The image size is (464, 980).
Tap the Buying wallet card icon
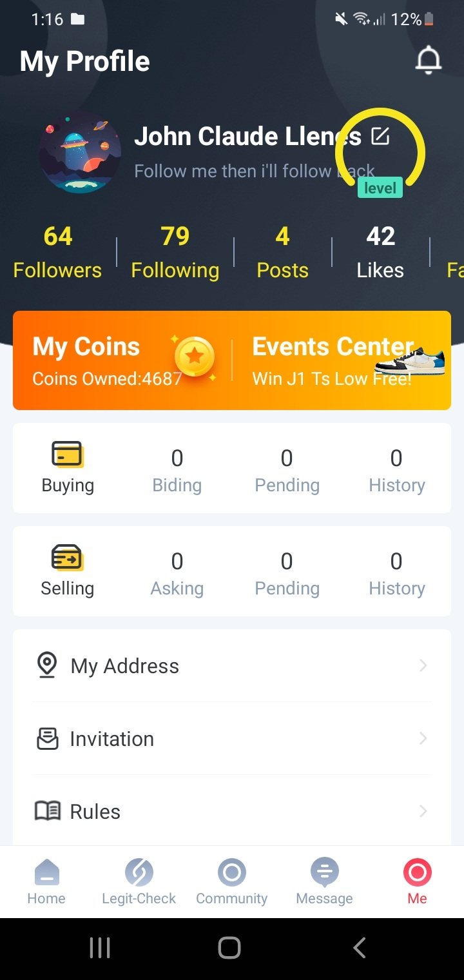pos(67,455)
